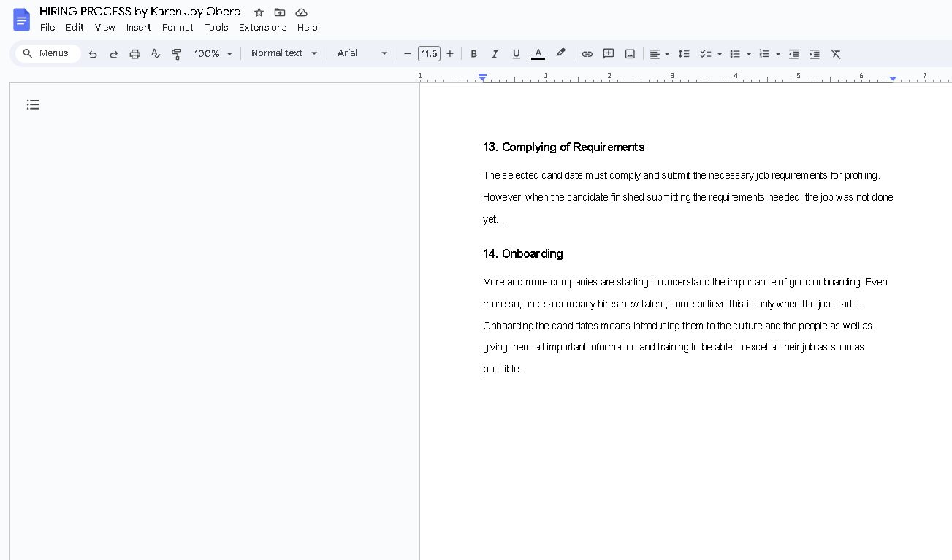This screenshot has height=560, width=952.
Task: Open the text color picker
Action: click(538, 54)
